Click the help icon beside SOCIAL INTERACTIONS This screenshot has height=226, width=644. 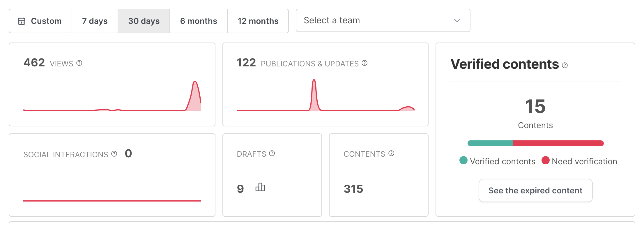114,154
